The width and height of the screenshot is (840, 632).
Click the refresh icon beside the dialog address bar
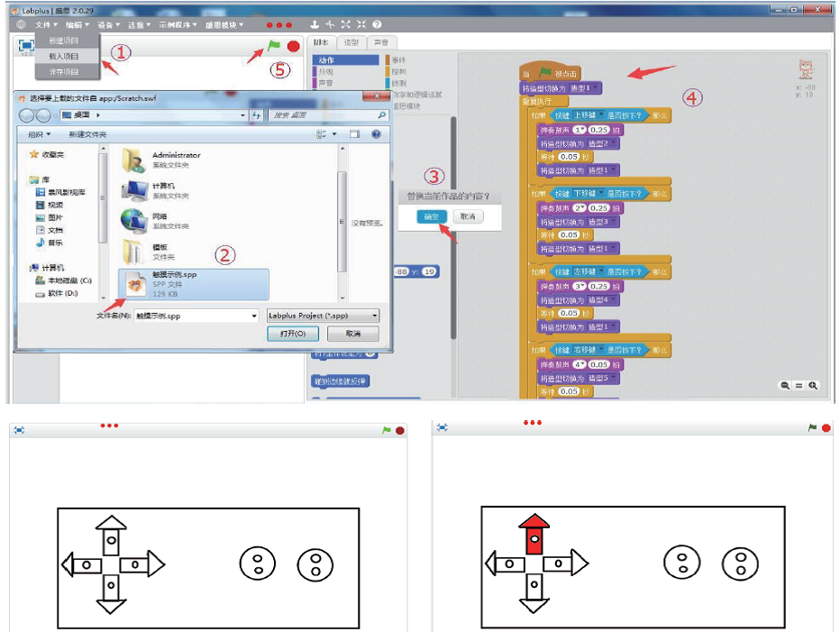(257, 115)
